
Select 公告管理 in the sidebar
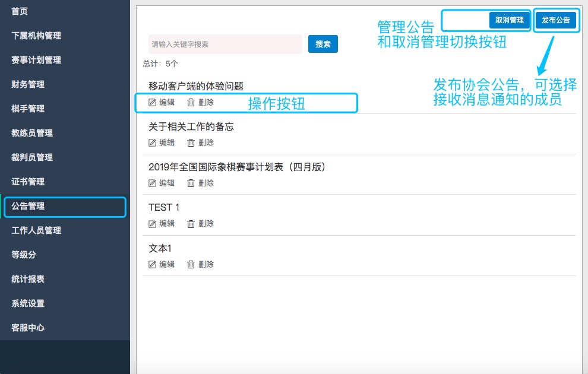pos(28,206)
